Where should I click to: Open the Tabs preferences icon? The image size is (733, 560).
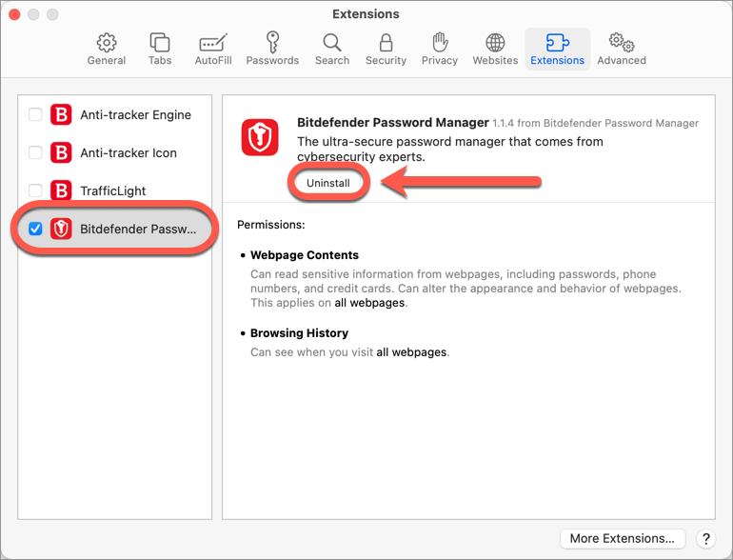click(x=160, y=42)
